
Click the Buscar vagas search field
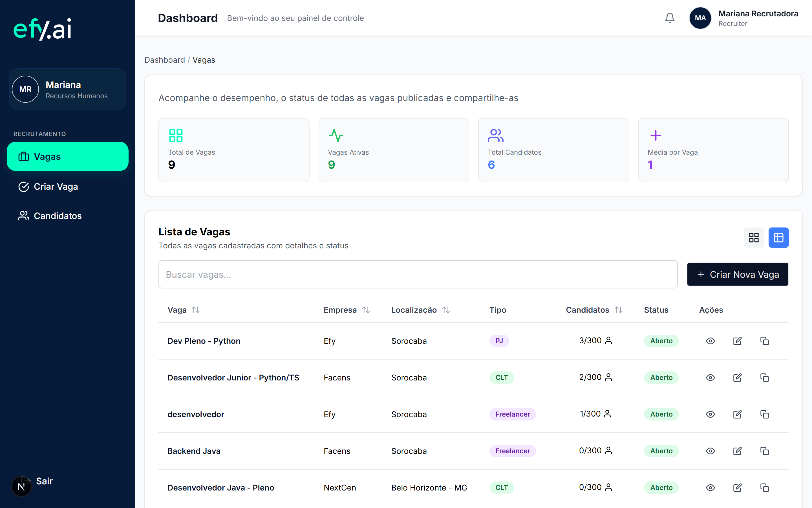(418, 275)
